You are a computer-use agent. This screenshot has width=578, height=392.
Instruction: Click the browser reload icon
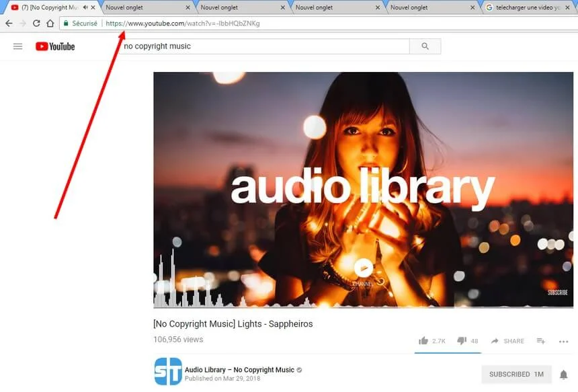point(36,23)
